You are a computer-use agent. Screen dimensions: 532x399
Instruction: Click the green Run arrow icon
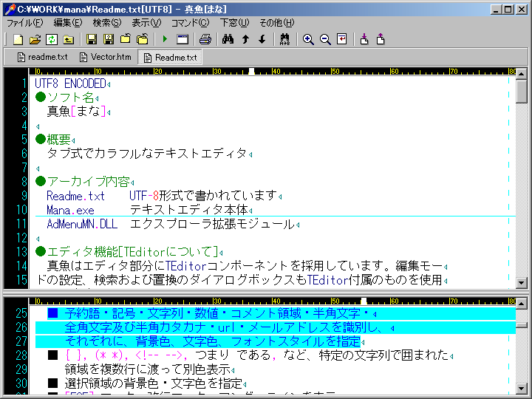point(166,39)
